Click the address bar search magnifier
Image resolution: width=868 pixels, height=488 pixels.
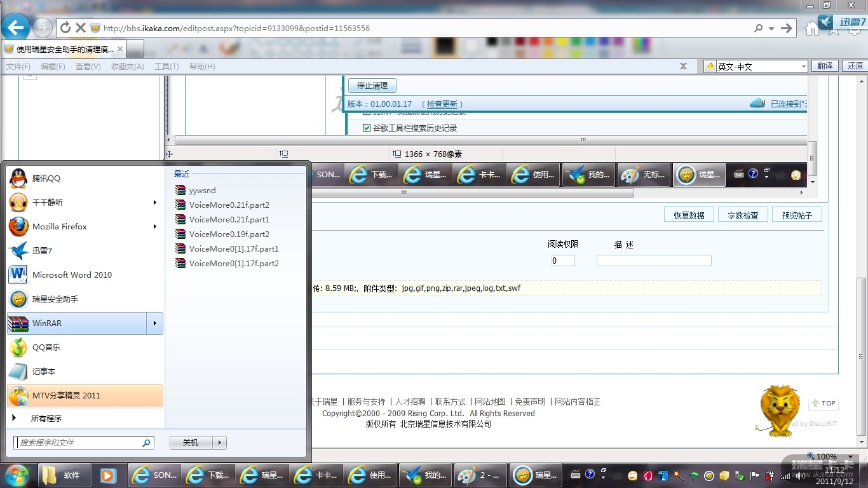(x=758, y=28)
